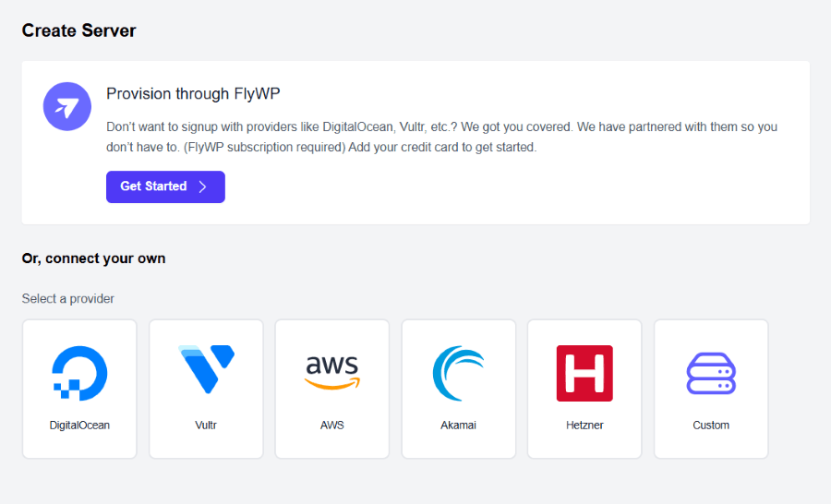831x504 pixels.
Task: Click the Custom label text
Action: tap(711, 425)
